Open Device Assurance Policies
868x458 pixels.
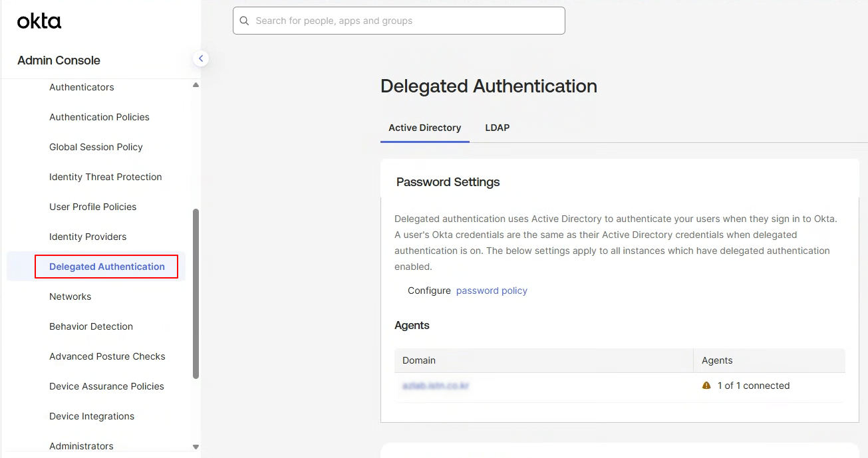106,386
